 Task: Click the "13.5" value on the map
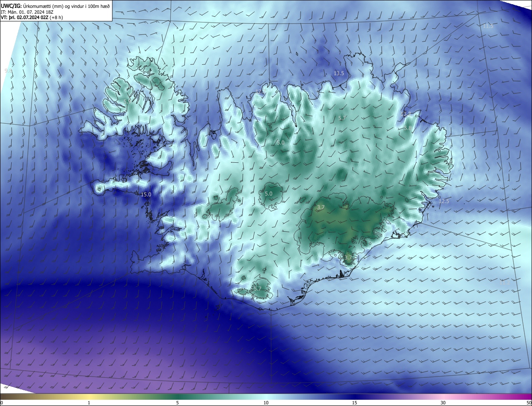339,73
